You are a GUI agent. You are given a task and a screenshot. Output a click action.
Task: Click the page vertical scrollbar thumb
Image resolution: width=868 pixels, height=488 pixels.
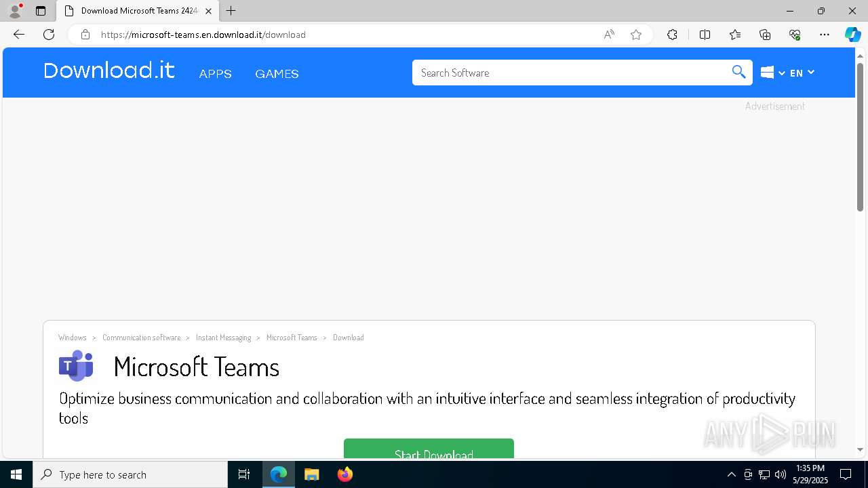pos(860,137)
